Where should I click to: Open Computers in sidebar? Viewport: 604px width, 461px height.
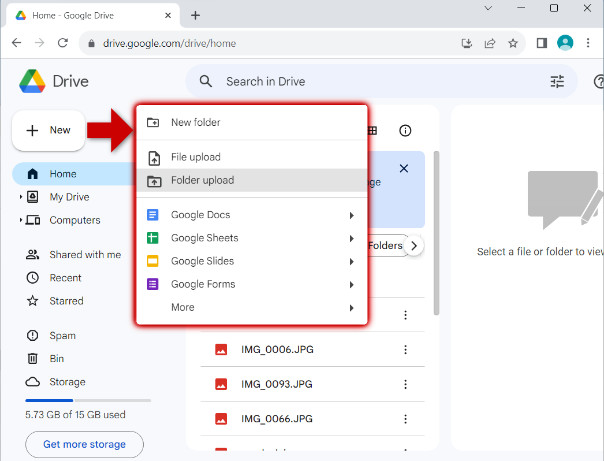[x=75, y=220]
